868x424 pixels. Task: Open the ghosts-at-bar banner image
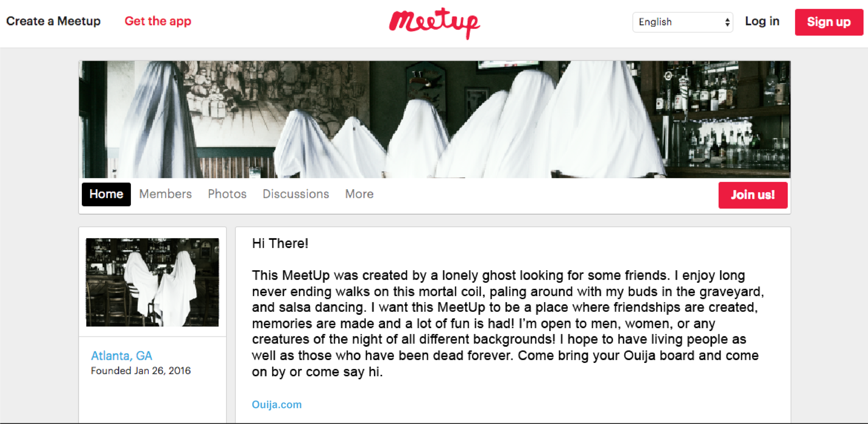pyautogui.click(x=435, y=119)
